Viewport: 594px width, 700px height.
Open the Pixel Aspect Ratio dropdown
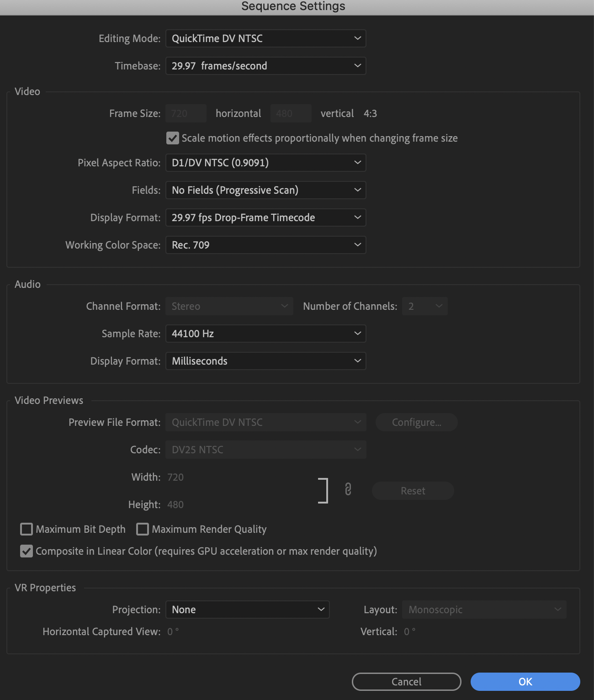(266, 162)
